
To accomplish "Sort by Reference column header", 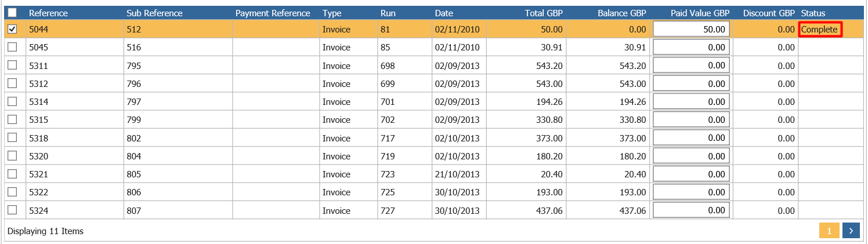I will coord(49,13).
